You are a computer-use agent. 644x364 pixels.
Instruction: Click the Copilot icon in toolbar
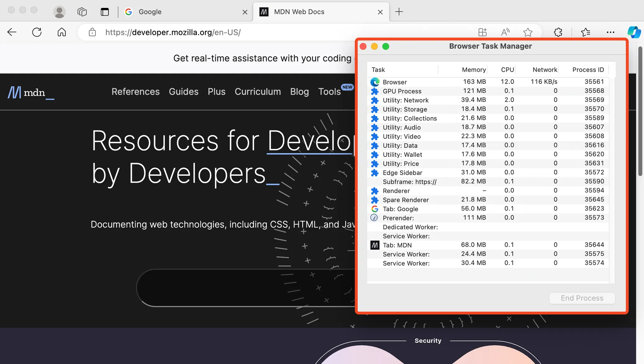[634, 32]
